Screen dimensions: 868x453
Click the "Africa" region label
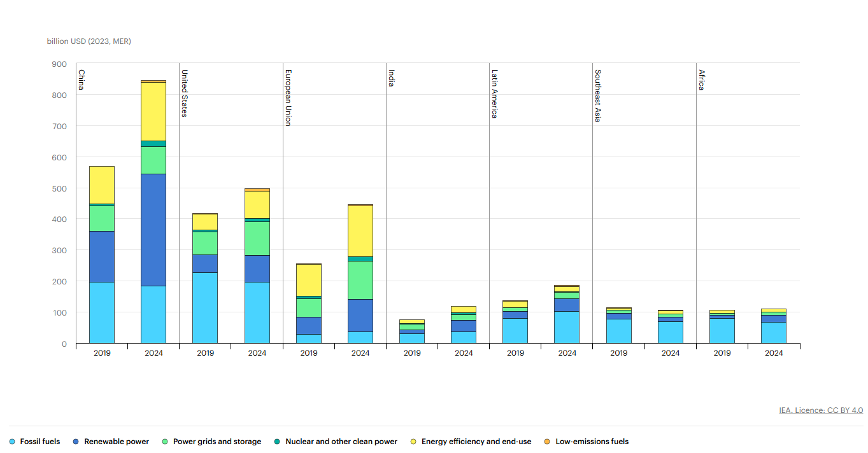(x=701, y=80)
